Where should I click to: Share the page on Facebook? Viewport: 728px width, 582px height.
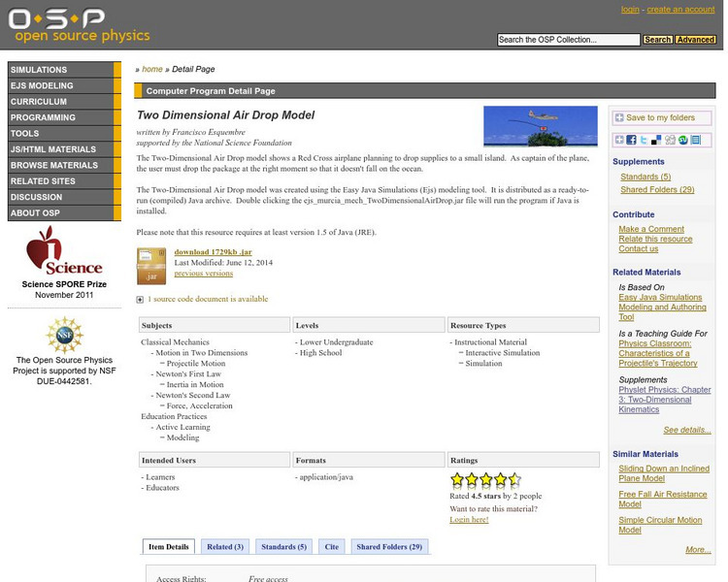coord(632,140)
